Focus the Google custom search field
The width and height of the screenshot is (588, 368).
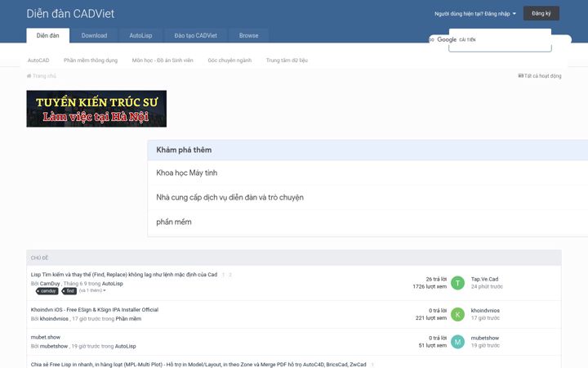pos(500,40)
